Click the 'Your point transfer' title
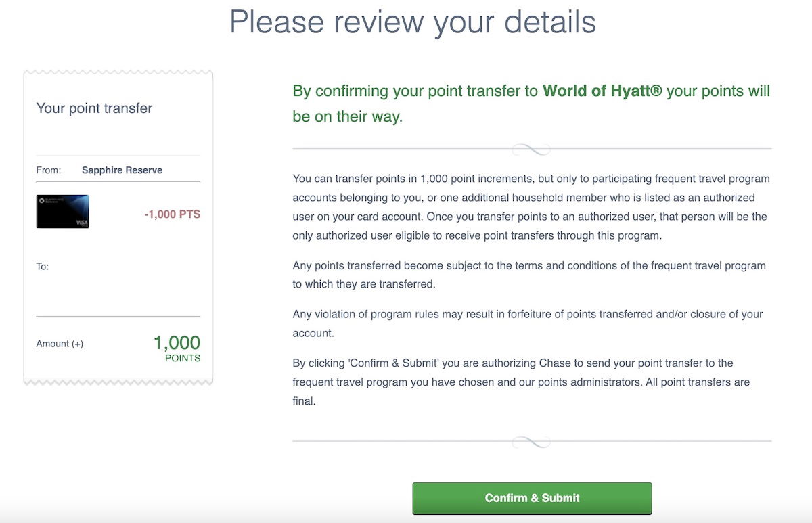Screen dimensions: 812x523 pos(94,108)
